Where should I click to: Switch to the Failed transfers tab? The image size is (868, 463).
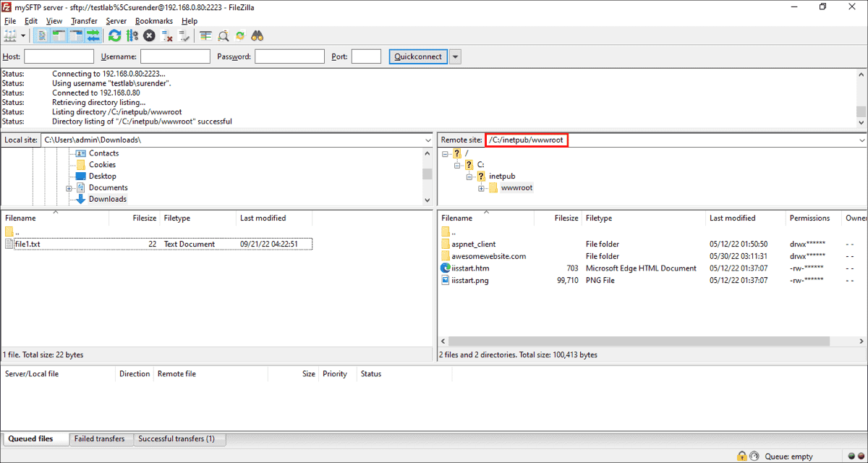click(101, 438)
